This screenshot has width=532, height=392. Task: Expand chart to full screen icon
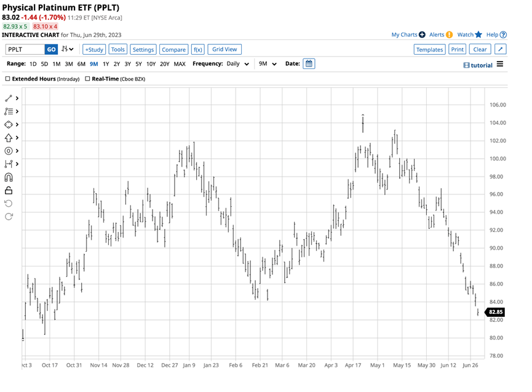coord(500,49)
